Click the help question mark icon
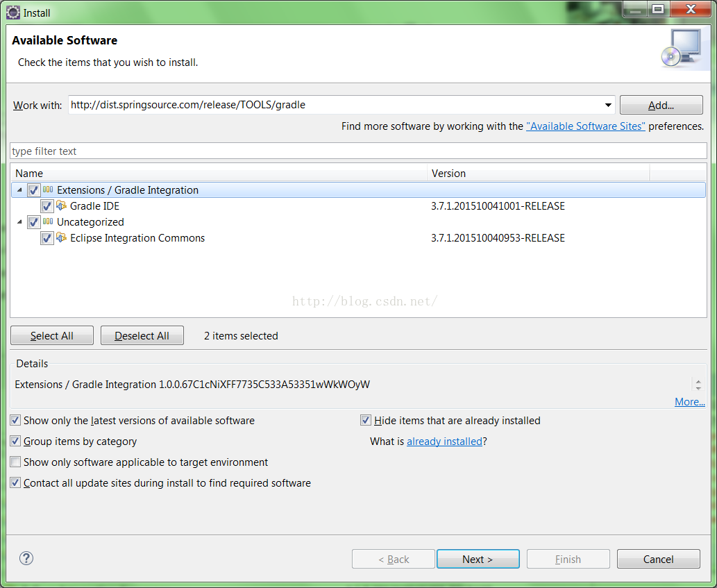The width and height of the screenshot is (717, 588). [x=26, y=558]
